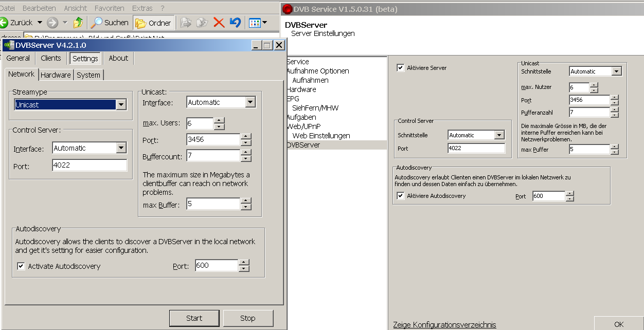Go up one folder level icon
This screenshot has width=644, height=330.
point(78,23)
